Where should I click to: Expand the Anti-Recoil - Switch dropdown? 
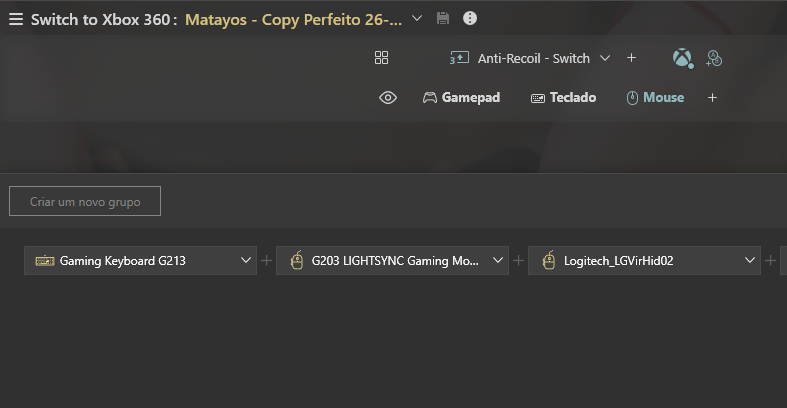[605, 58]
